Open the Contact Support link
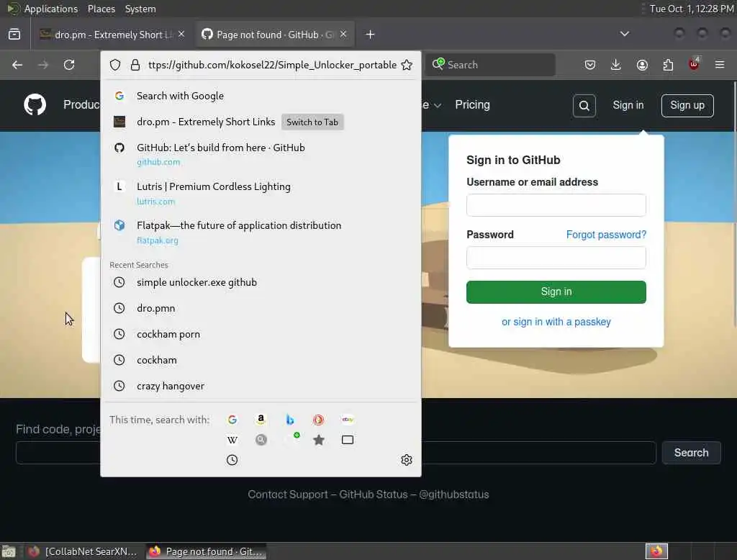Screen dimensions: 737x560 pos(288,494)
